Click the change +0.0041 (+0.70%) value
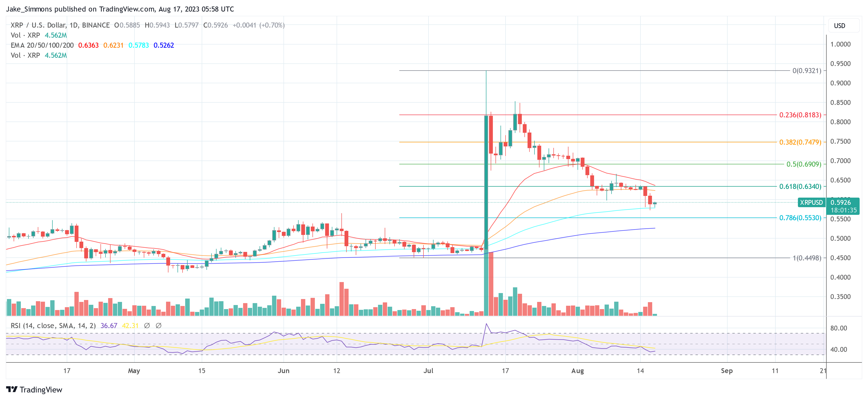This screenshot has width=868, height=400. [x=258, y=25]
